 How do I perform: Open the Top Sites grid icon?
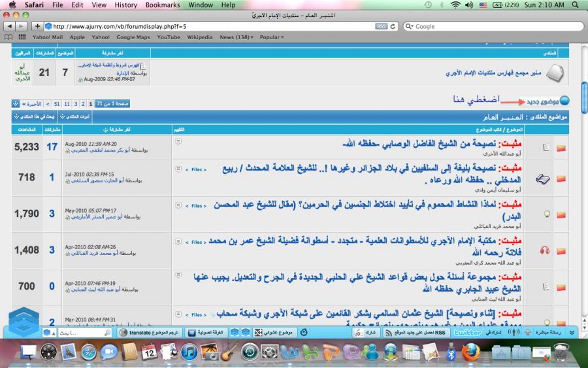(23, 37)
